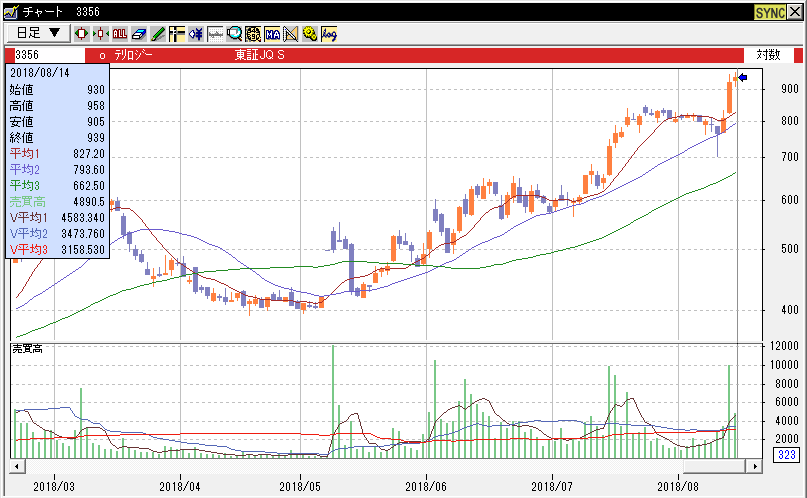Select the green trendline pencil tool
The width and height of the screenshot is (807, 498).
click(x=158, y=33)
